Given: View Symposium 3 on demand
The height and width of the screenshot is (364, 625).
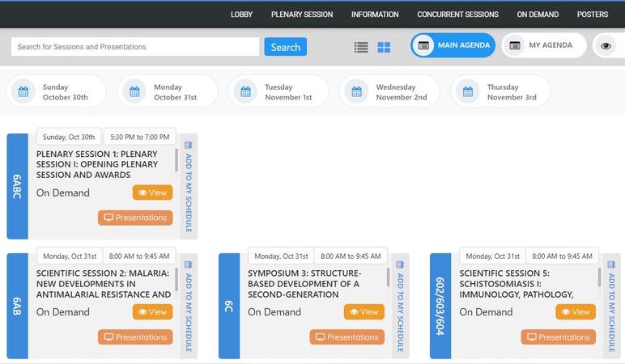Looking at the screenshot, I should [x=364, y=312].
